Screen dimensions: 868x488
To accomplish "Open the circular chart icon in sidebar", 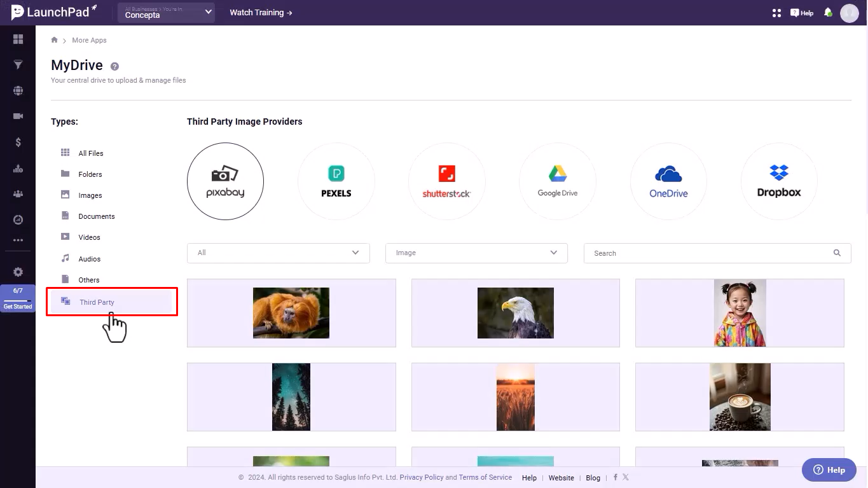I will click(18, 220).
